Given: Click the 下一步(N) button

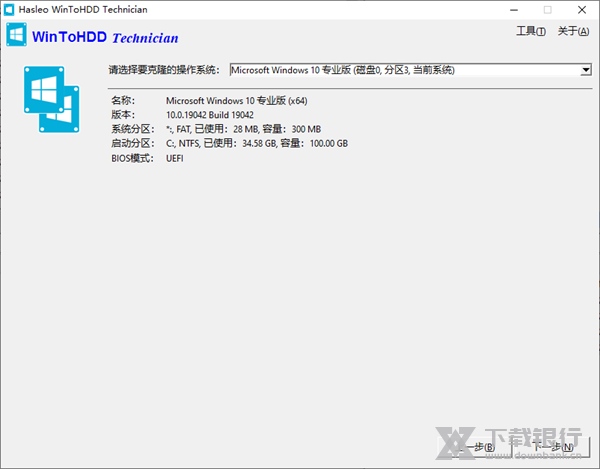Looking at the screenshot, I should click(552, 447).
